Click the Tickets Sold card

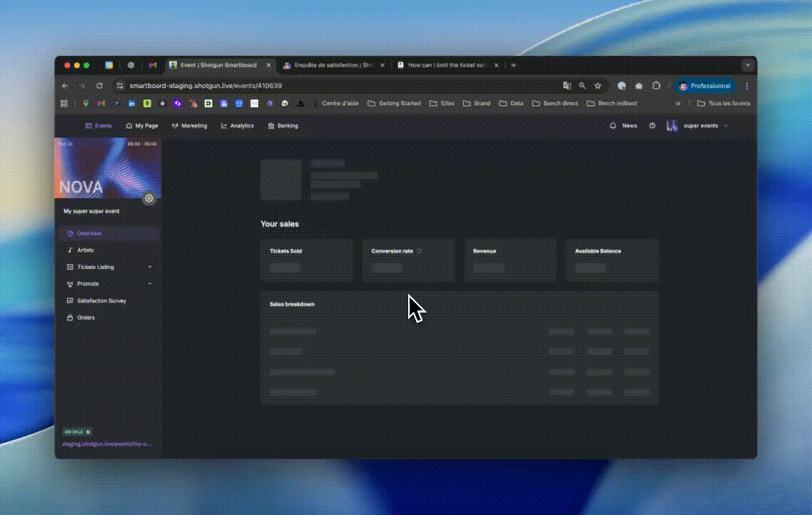[x=307, y=260]
